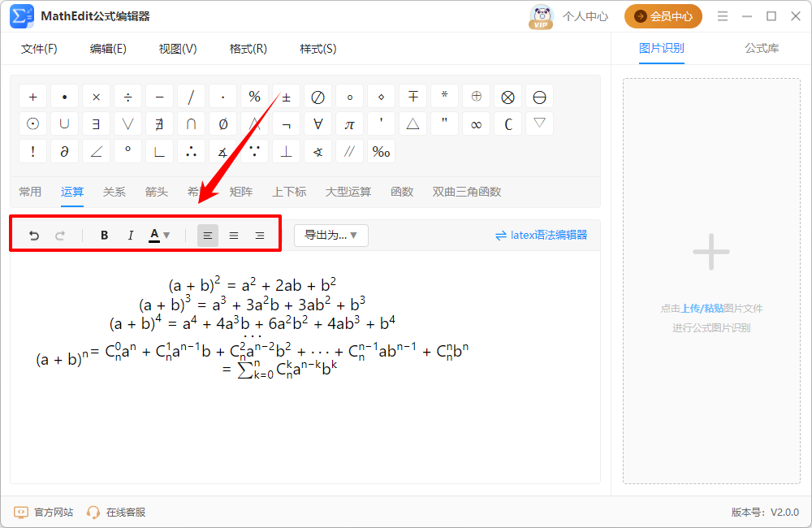Screen dimensions: 812x528
Task: Switch to the 常用 symbol tab
Action: point(30,192)
